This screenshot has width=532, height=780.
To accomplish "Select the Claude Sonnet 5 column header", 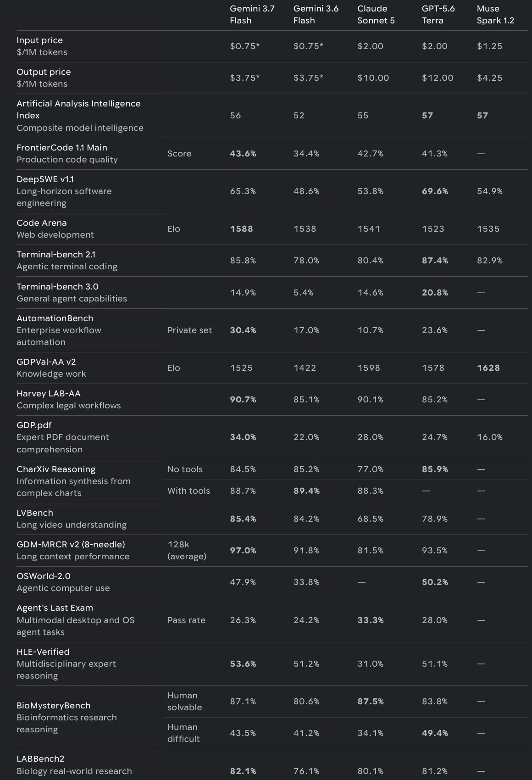I will [376, 15].
